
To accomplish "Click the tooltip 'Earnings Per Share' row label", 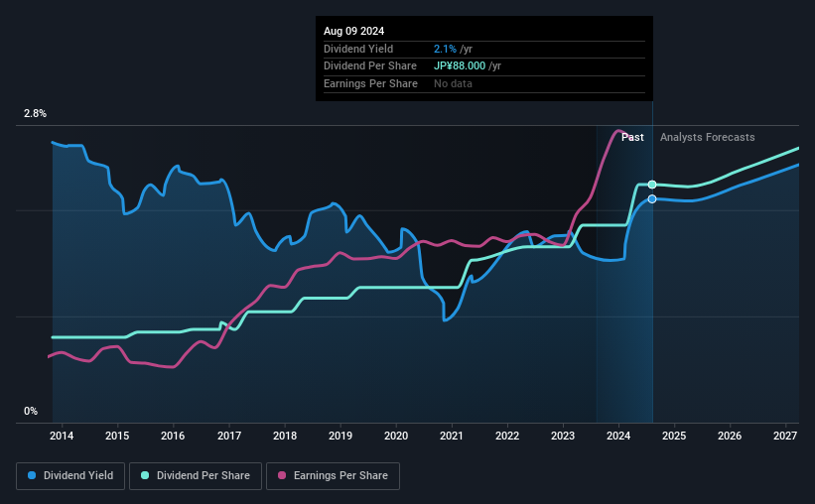I will [370, 83].
